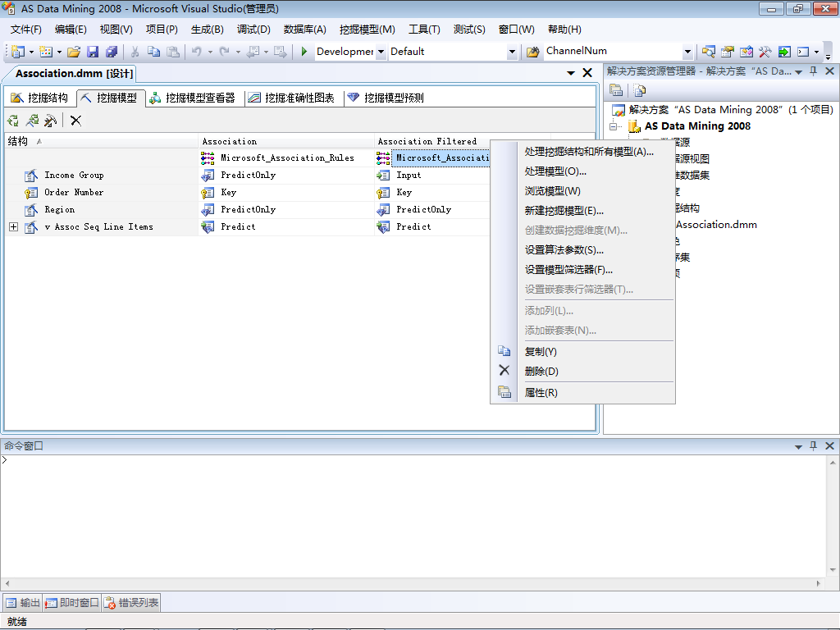Image resolution: width=840 pixels, height=630 pixels.
Task: Open the New Project icon dropdown arrow
Action: [31, 52]
